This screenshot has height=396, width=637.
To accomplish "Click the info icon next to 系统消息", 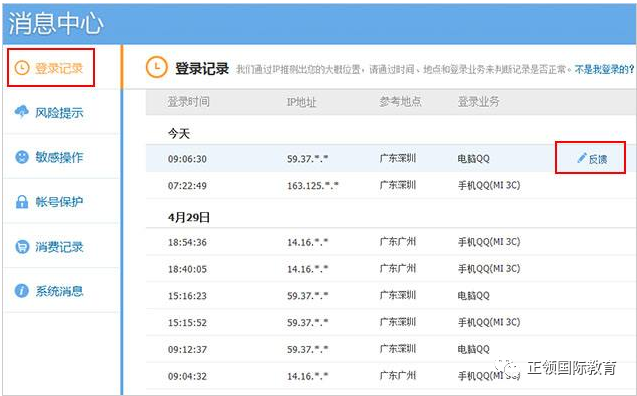I will point(22,291).
